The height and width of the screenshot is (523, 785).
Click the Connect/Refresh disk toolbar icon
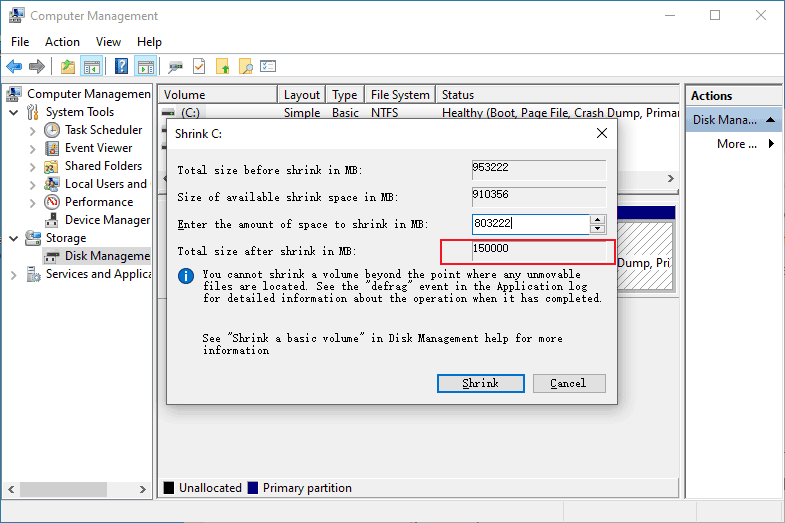(x=175, y=67)
